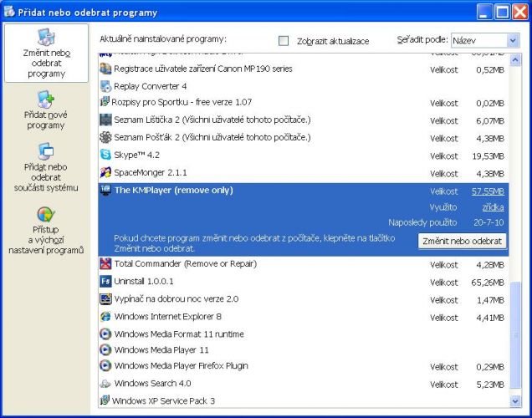Click the 19,53MB size of Skype
Image resolution: width=532 pixels, height=418 pixels.
point(488,156)
